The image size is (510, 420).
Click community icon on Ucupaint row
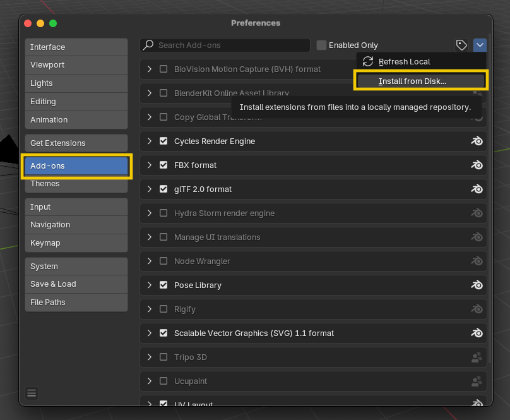[477, 381]
